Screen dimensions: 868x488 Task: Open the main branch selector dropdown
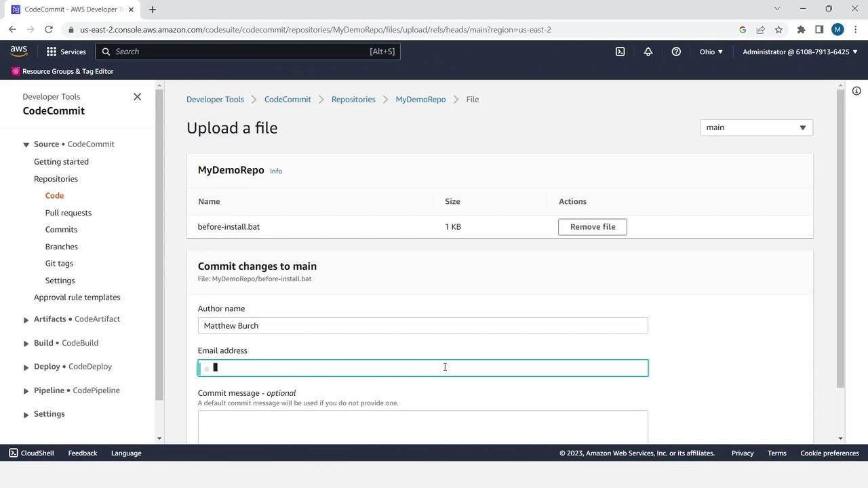click(756, 127)
